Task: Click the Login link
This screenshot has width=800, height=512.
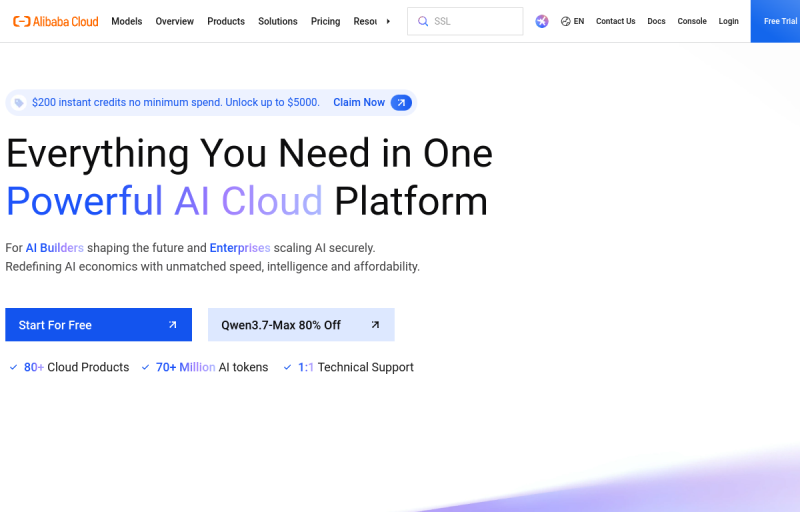Action: click(729, 21)
